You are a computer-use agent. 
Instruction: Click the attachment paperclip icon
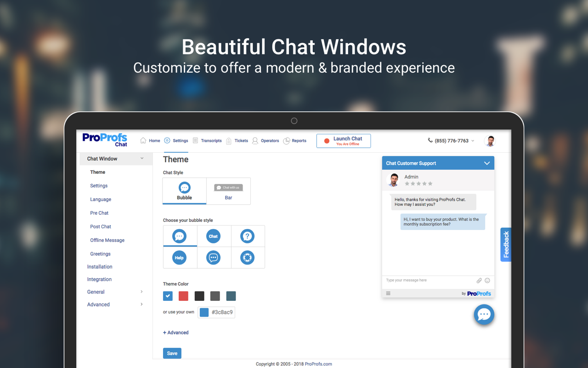[479, 281]
